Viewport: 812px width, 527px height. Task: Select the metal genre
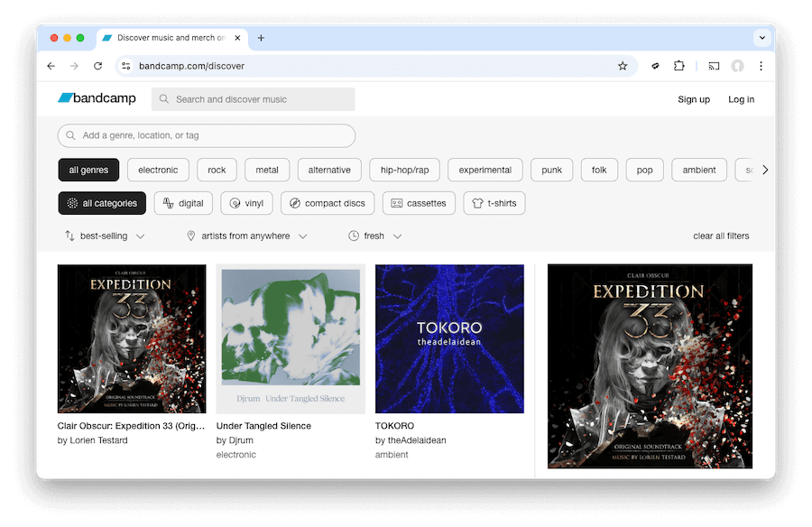(x=267, y=170)
